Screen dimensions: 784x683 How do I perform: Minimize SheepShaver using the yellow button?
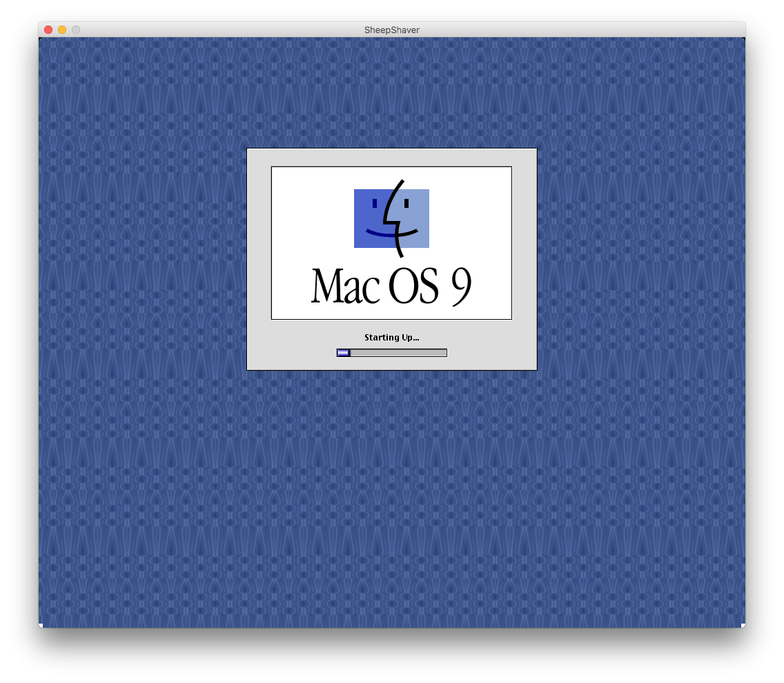point(62,30)
